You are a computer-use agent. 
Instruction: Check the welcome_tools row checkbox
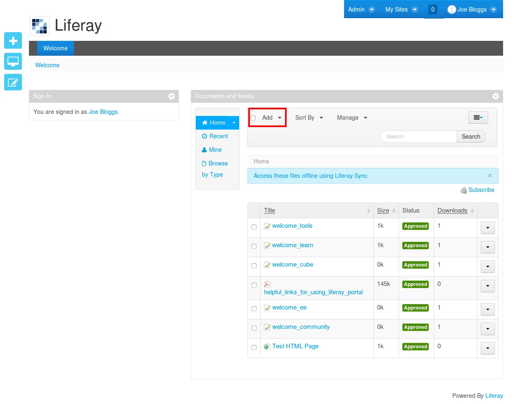click(254, 227)
